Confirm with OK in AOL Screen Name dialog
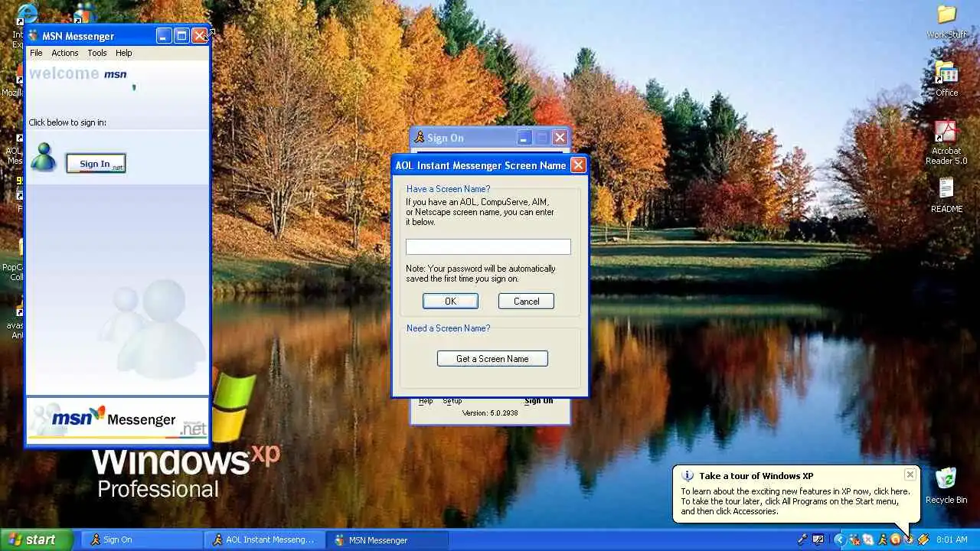This screenshot has height=551, width=980. coord(450,302)
